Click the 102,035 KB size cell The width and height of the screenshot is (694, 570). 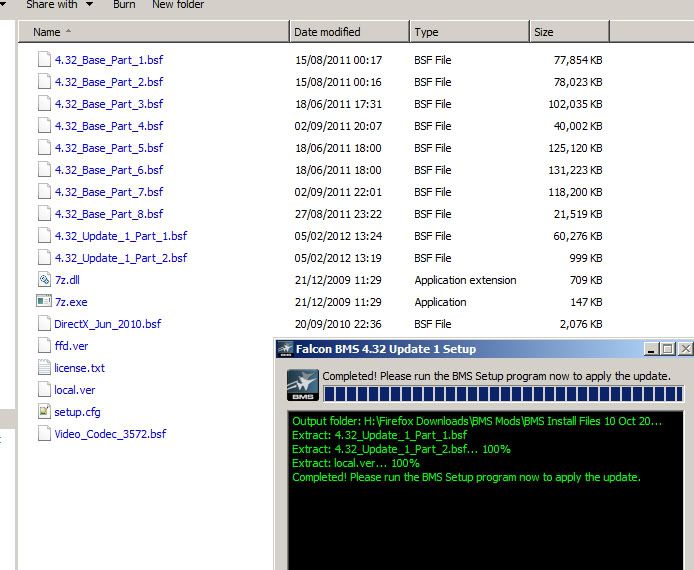[575, 104]
